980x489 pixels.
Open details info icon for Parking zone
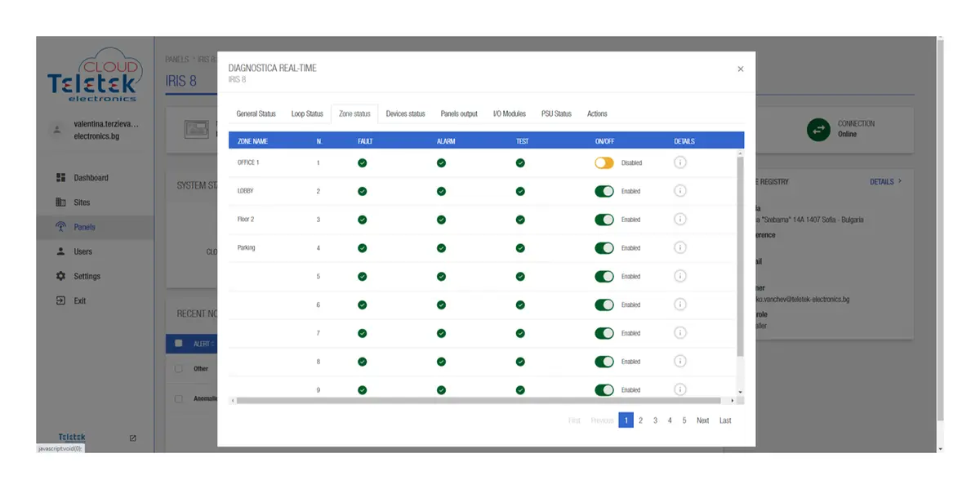(679, 248)
